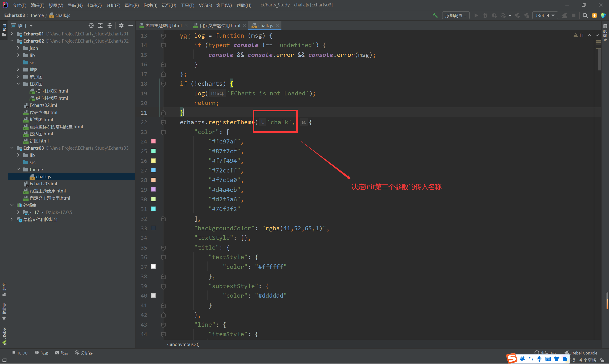Open the 文件(F) menu
The width and height of the screenshot is (609, 364).
(x=19, y=5)
